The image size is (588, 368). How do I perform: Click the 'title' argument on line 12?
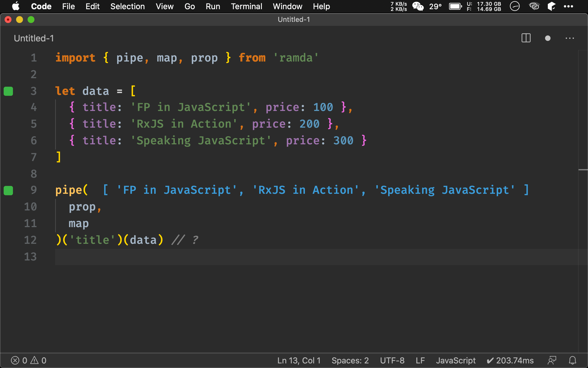click(x=92, y=240)
